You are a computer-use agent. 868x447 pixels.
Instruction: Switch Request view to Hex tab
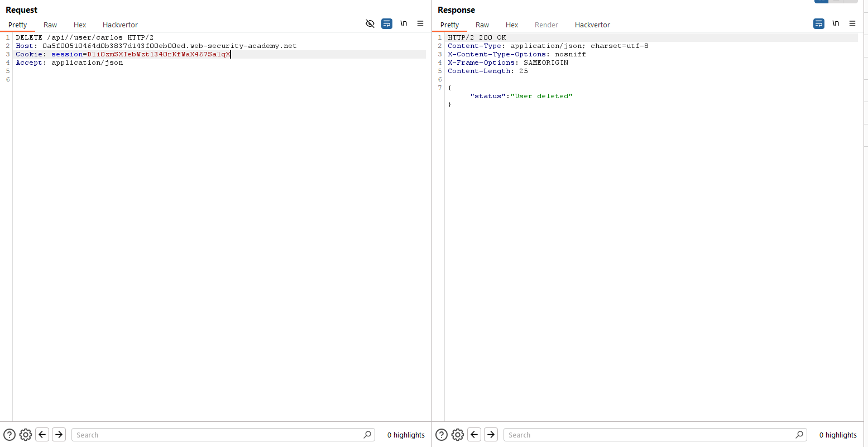point(80,25)
